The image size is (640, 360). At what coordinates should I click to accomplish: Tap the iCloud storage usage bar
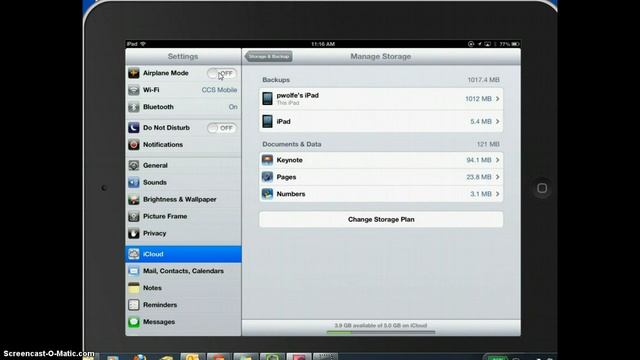point(381,332)
